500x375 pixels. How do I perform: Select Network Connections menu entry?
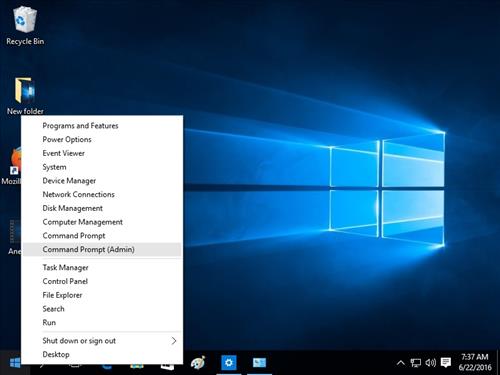(x=102, y=194)
